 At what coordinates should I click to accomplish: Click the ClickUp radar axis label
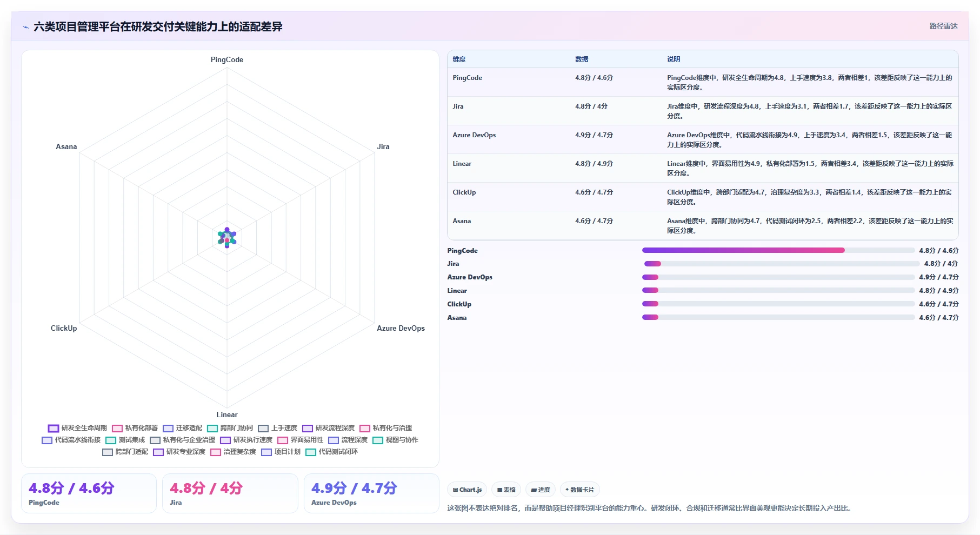[64, 328]
